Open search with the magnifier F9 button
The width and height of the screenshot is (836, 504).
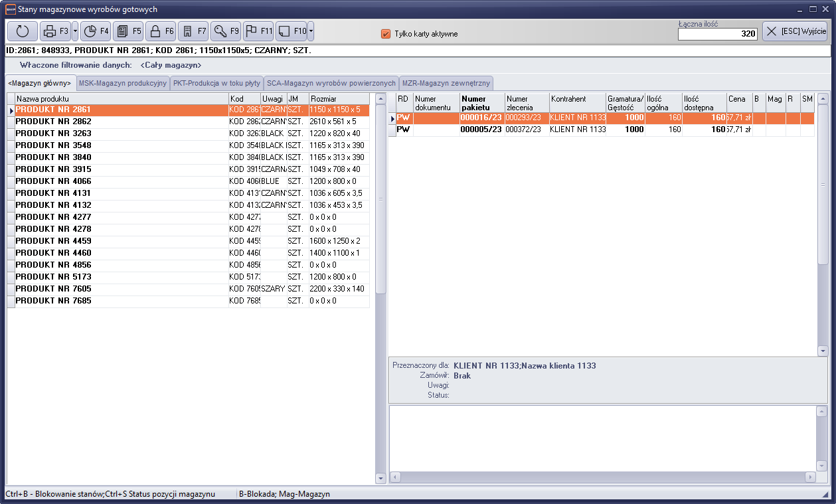coord(226,31)
